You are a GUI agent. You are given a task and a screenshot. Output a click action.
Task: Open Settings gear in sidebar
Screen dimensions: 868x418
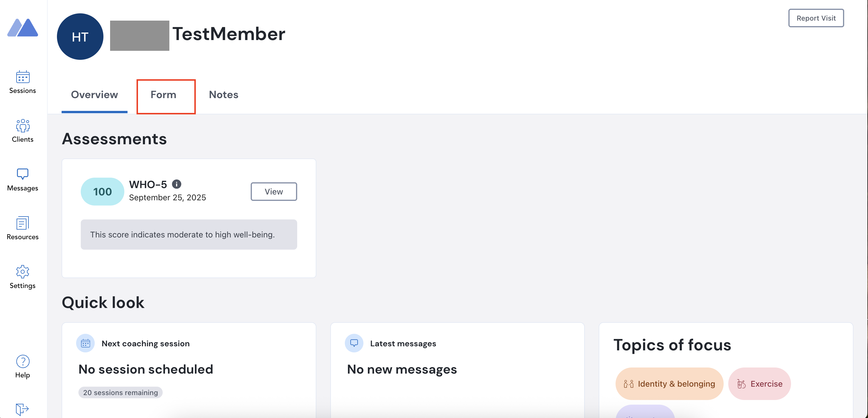[23, 272]
